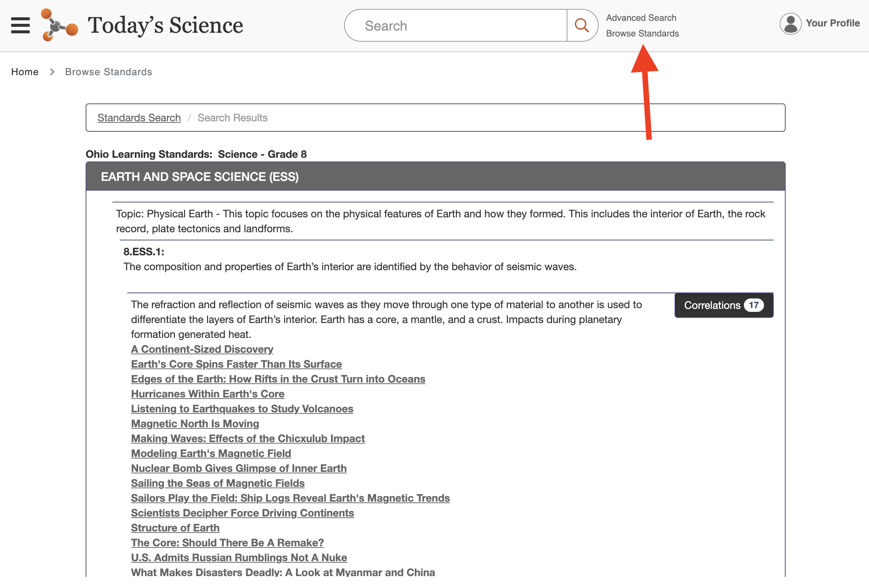Open Earth's Core Spins Faster Than Its Surface
The image size is (869, 588).
(x=236, y=364)
